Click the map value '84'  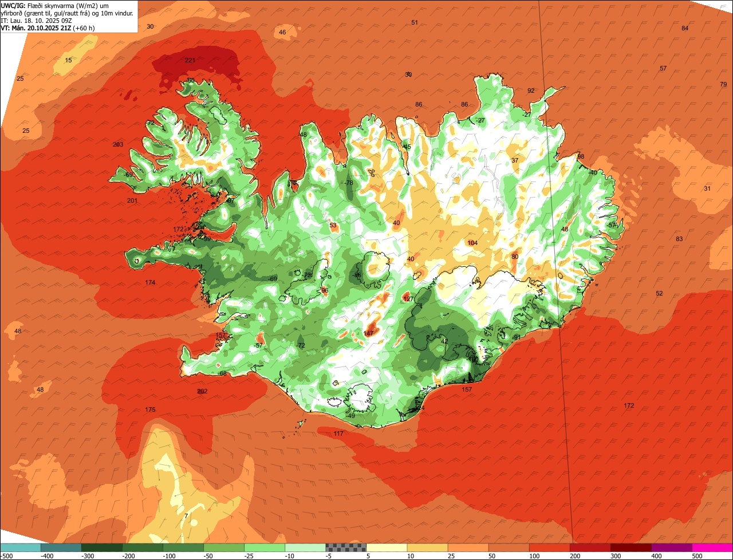(x=685, y=29)
